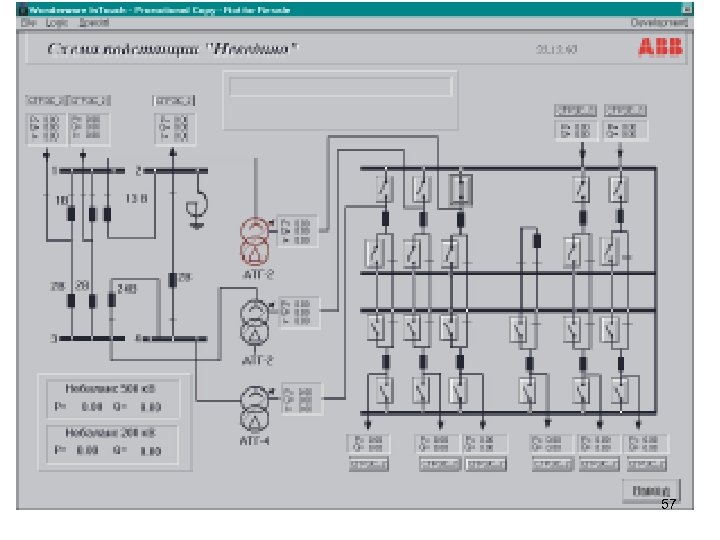Image resolution: width=720 pixels, height=540 pixels.
Task: Switch to Development mode link
Action: tap(658, 22)
